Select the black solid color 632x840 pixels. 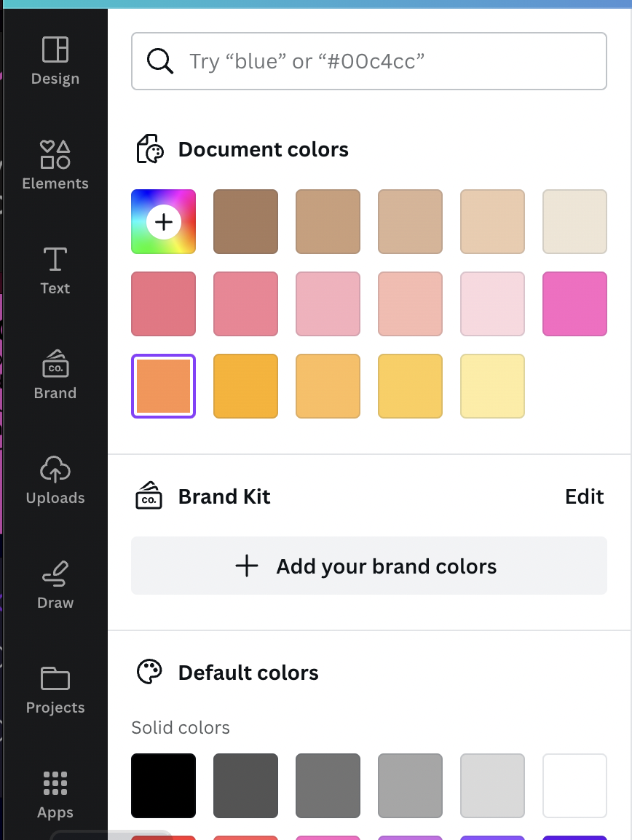(163, 786)
